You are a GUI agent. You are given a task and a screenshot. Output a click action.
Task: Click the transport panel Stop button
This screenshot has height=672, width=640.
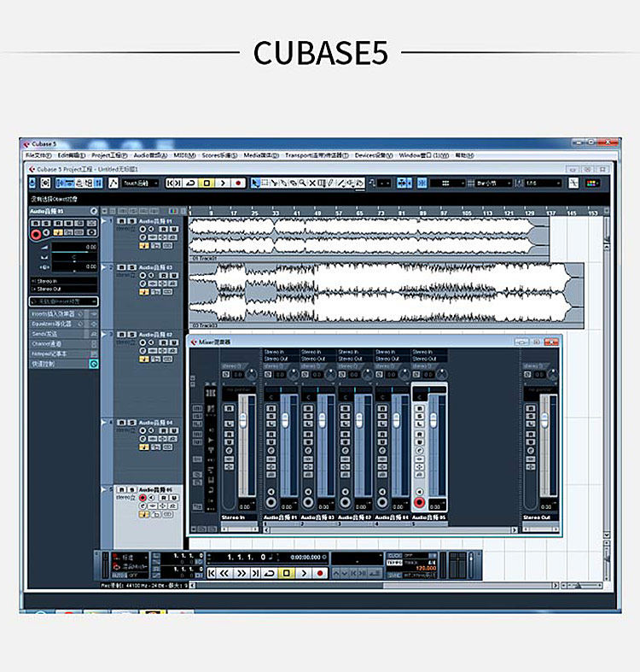point(286,573)
